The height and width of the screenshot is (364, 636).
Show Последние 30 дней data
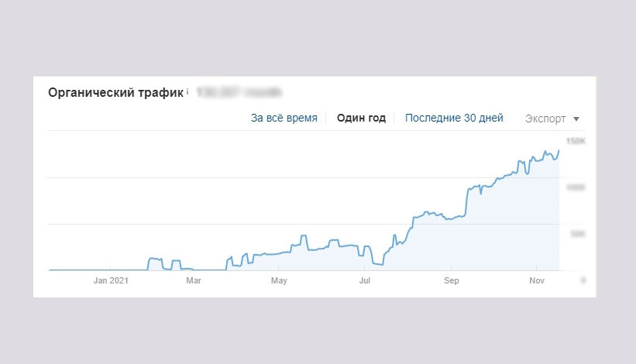(x=454, y=118)
